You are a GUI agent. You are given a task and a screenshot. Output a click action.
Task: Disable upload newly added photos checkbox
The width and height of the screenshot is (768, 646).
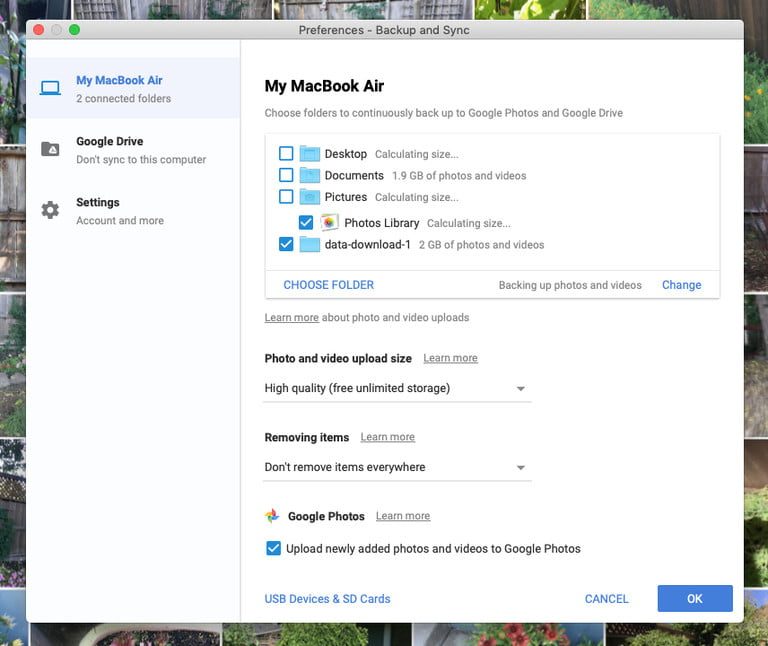coord(273,548)
